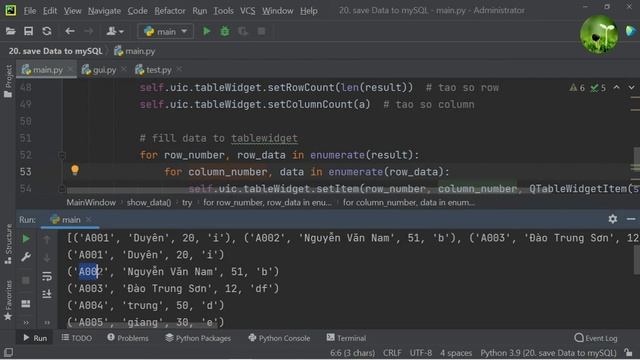640x360 pixels.
Task: Close the main tab in Run panel
Action: 89,220
